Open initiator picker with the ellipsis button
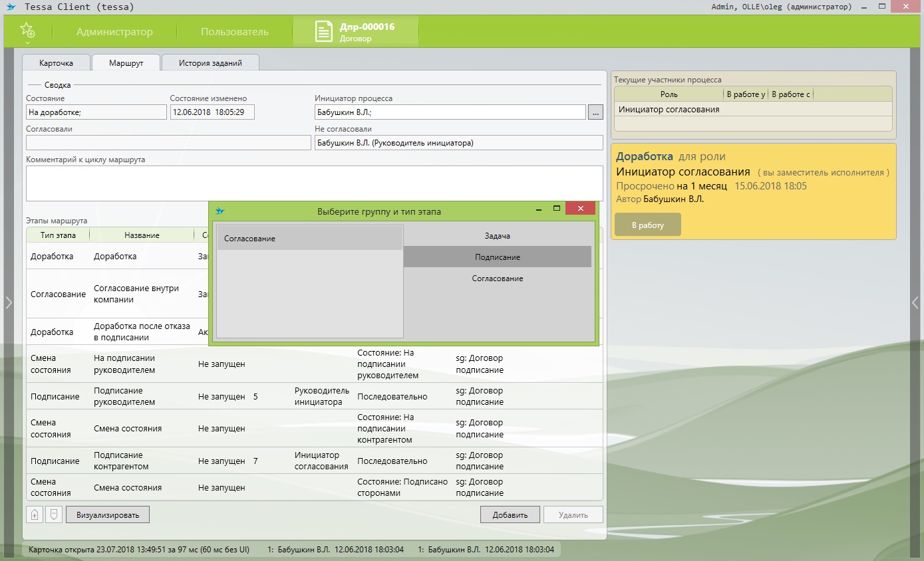This screenshot has width=924, height=561. pos(596,112)
